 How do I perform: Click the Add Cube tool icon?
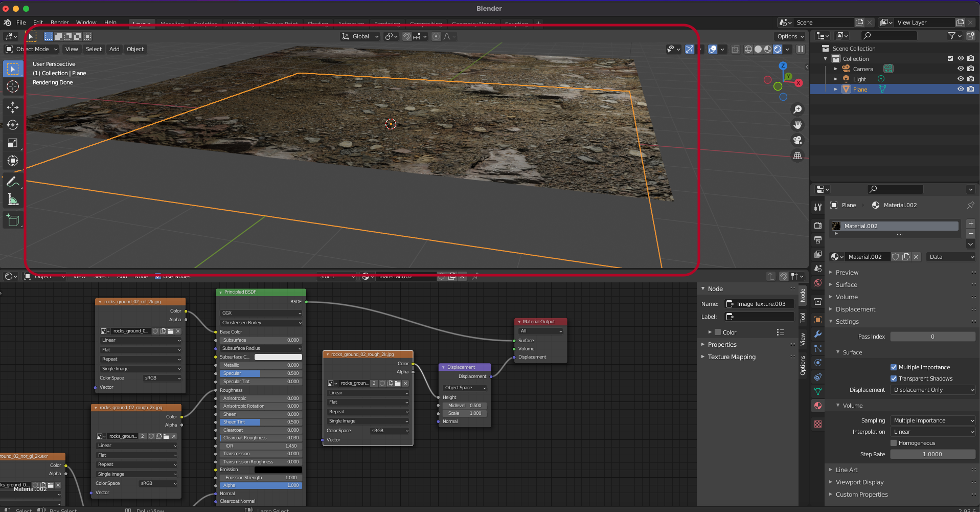(13, 220)
